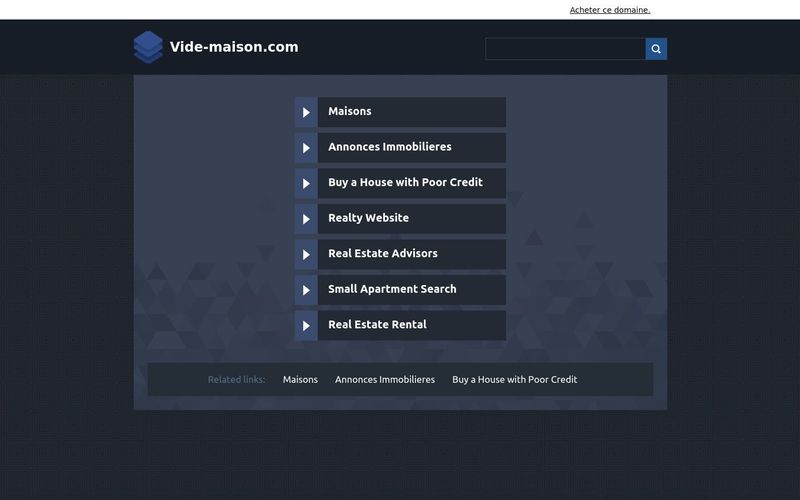Click the stacked layers logo icon

click(148, 47)
